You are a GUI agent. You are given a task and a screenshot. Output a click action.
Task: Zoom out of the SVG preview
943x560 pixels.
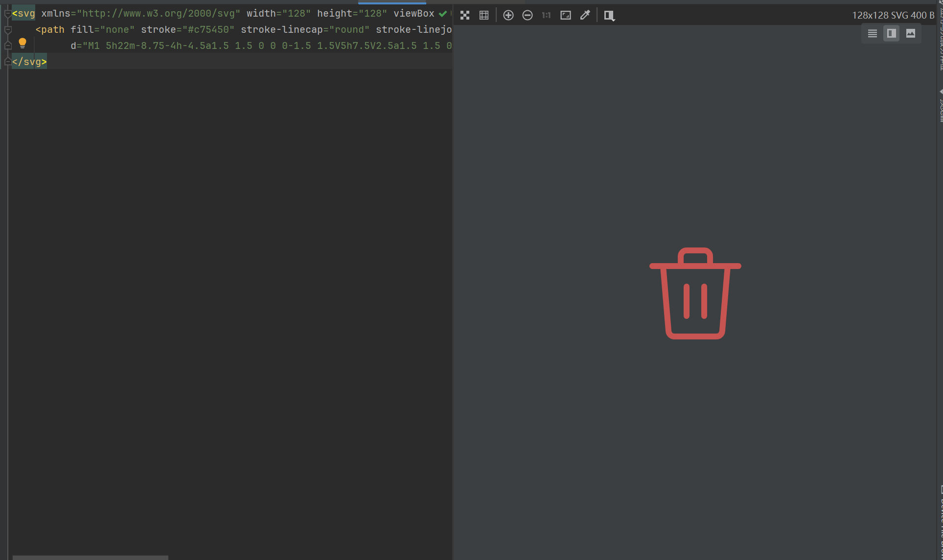pyautogui.click(x=528, y=15)
